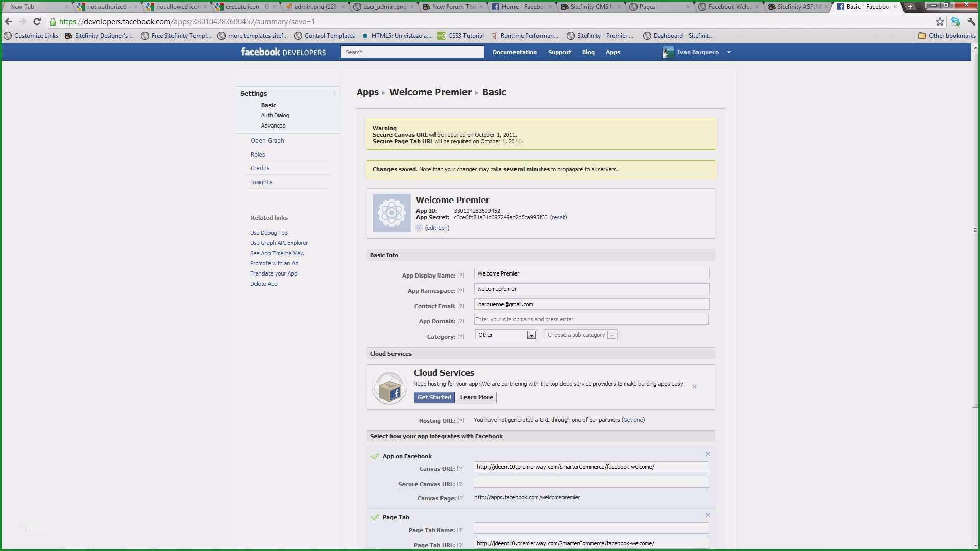Open help for Category field
The height and width of the screenshot is (551, 980).
461,336
